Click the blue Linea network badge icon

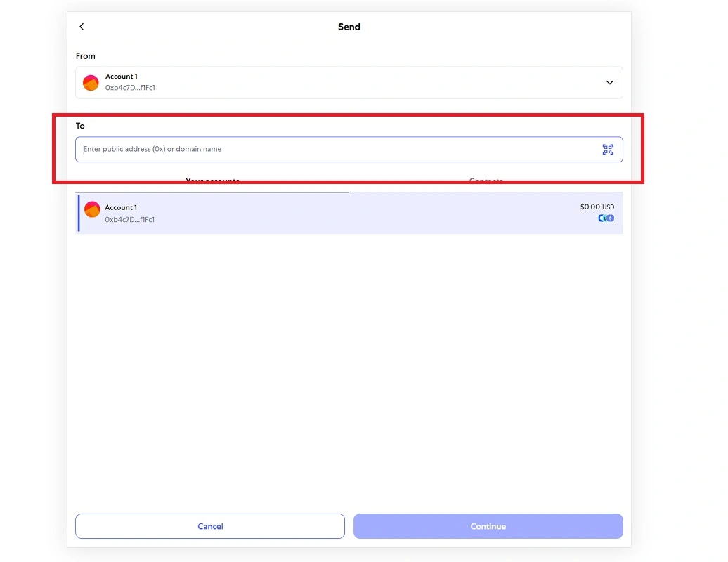tap(601, 218)
